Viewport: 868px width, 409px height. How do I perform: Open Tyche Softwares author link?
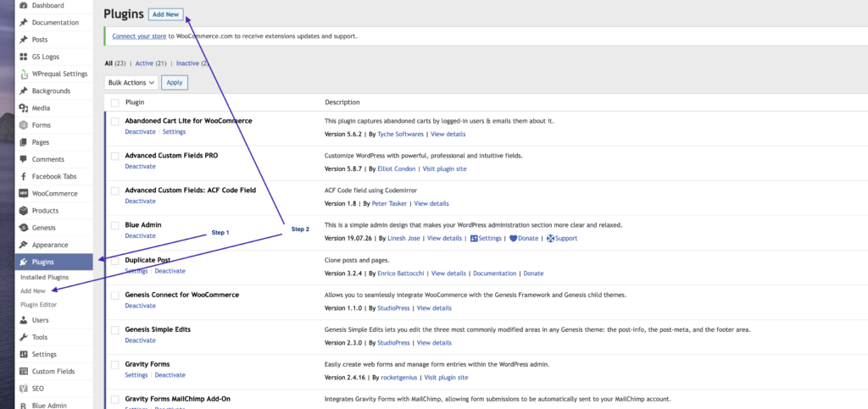click(x=401, y=135)
